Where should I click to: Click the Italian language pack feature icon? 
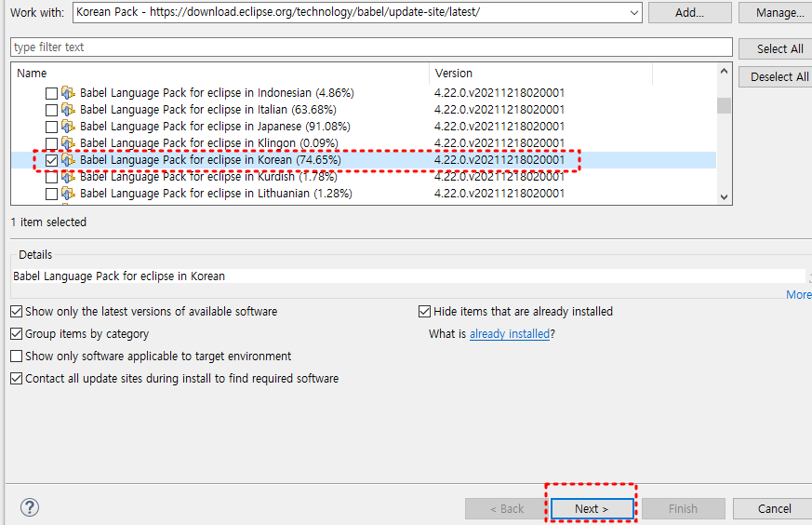[68, 109]
